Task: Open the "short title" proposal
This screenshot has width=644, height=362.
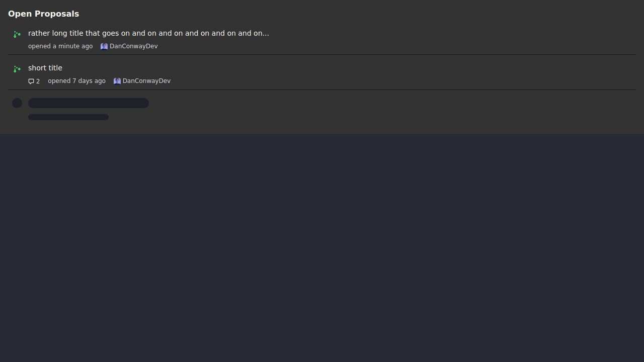Action: click(45, 68)
